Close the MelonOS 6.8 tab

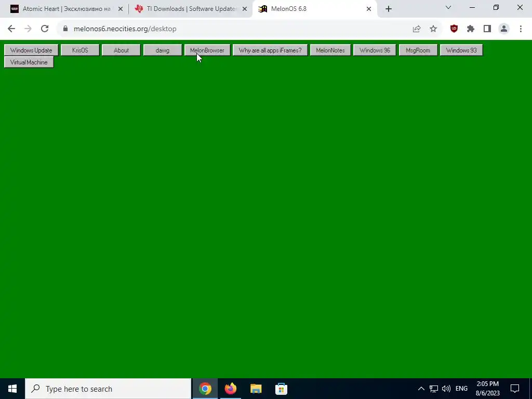[369, 9]
